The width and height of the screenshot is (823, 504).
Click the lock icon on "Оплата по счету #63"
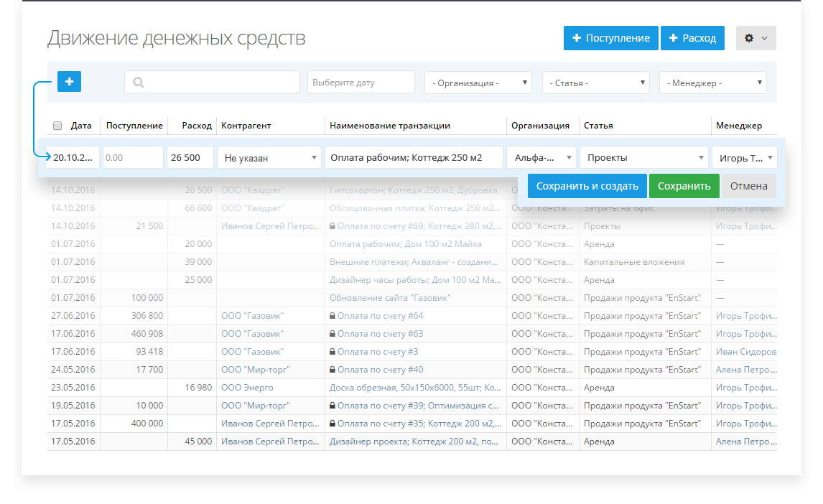333,333
